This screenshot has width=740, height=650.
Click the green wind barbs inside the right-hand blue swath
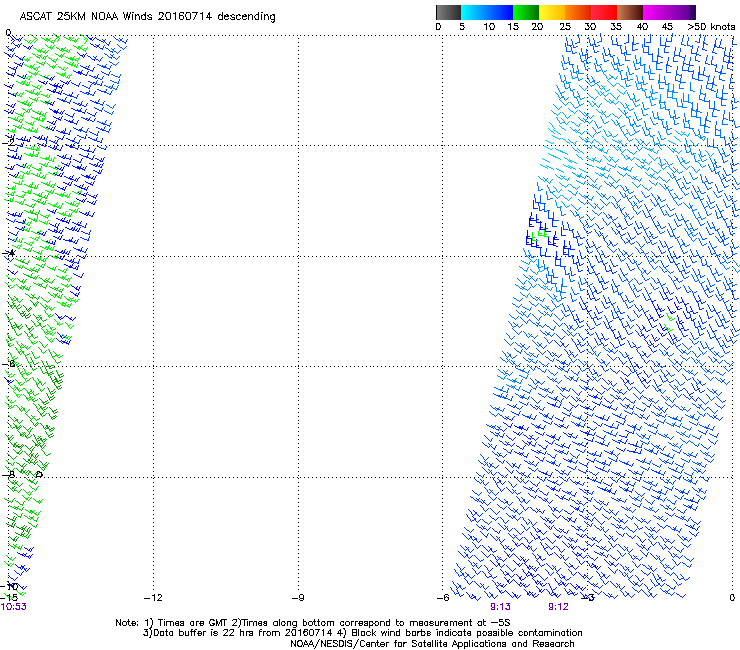669,324
